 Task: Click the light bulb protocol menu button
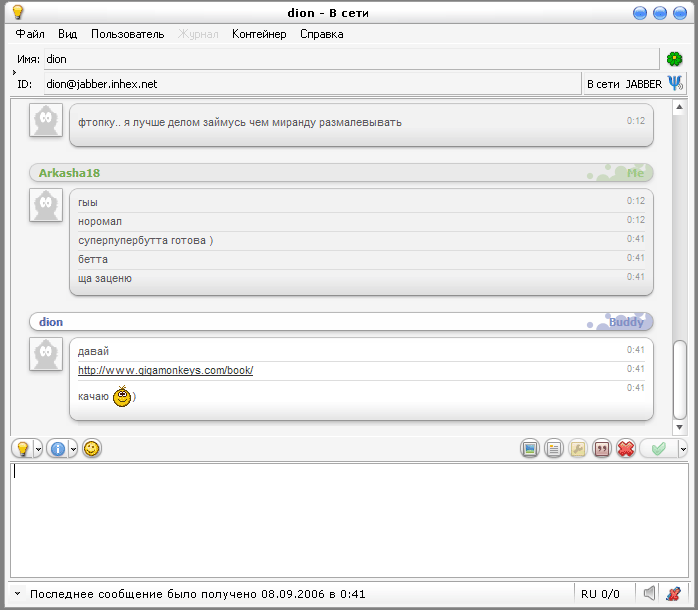pyautogui.click(x=22, y=449)
